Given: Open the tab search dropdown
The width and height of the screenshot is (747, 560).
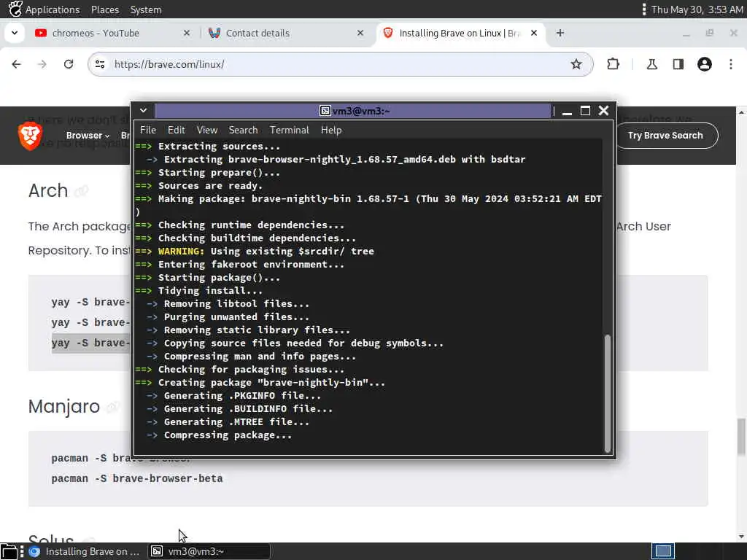Looking at the screenshot, I should pyautogui.click(x=15, y=33).
